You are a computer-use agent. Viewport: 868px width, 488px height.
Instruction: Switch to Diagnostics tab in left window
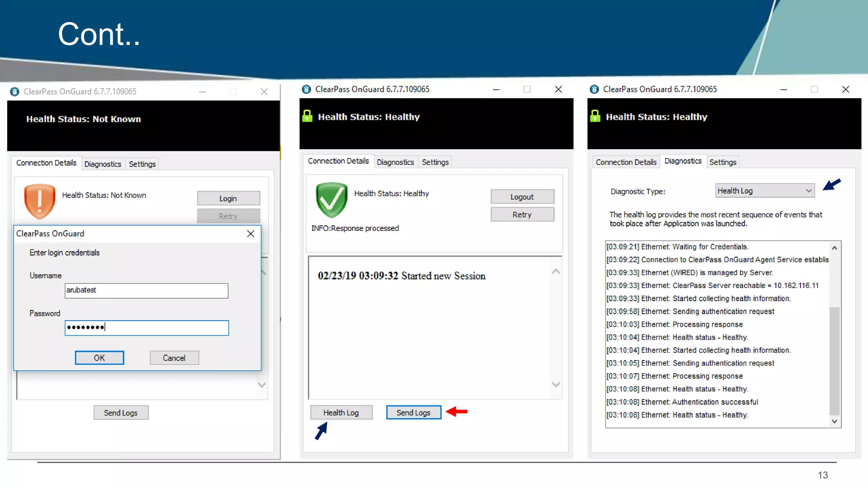pyautogui.click(x=103, y=164)
